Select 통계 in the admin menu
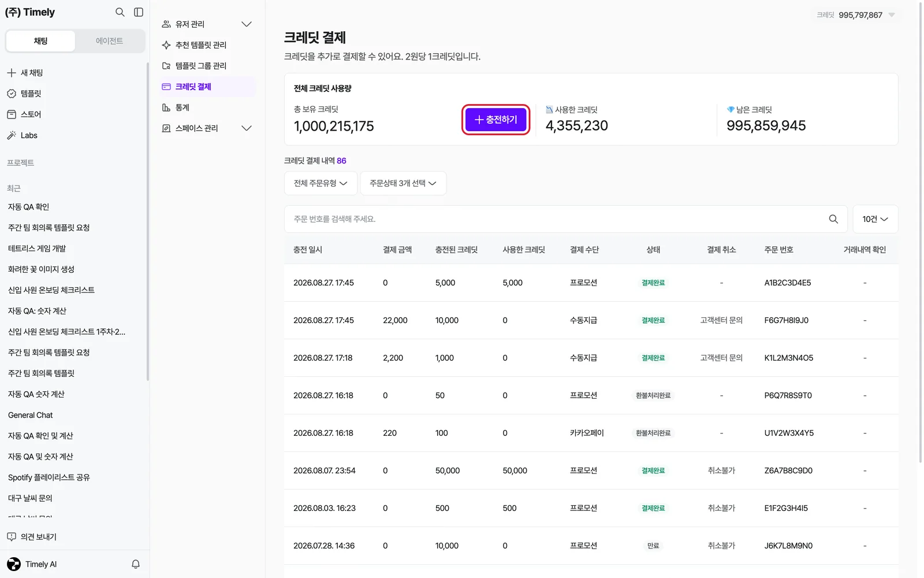 [x=208, y=108]
